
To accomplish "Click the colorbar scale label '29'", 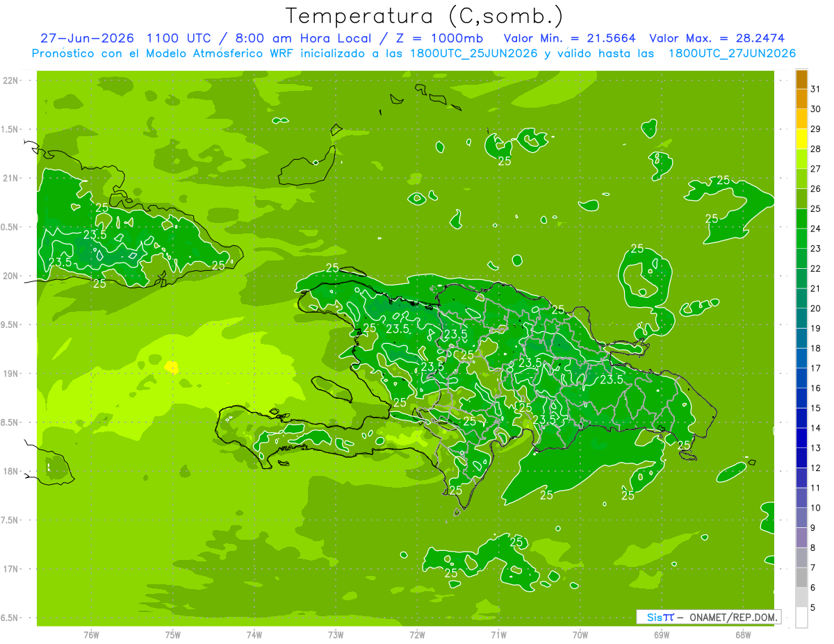I will [816, 129].
